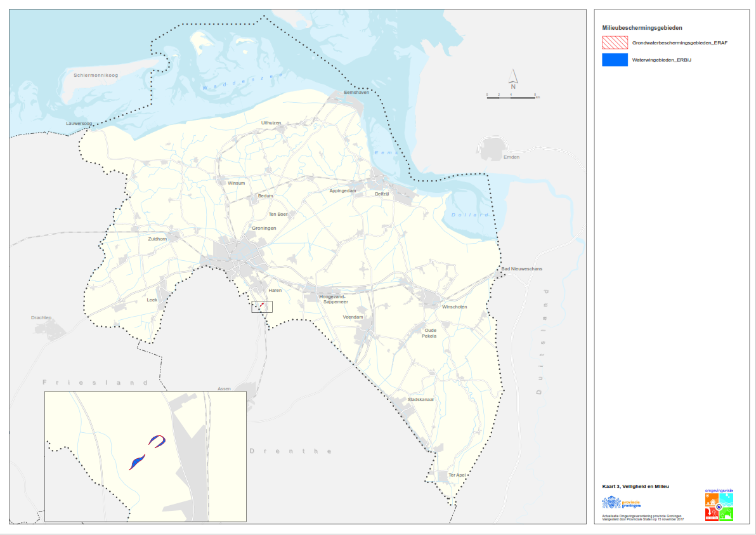Click the Ter Apel town label

457,475
